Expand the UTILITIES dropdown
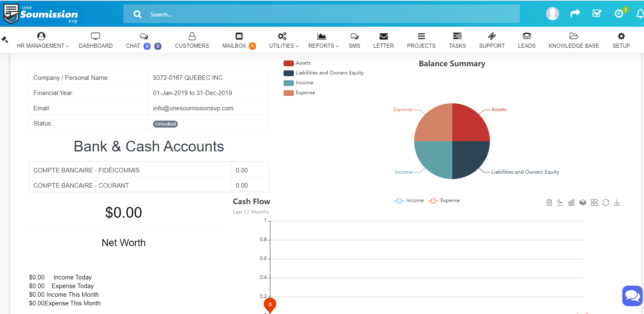The image size is (644, 314). (284, 46)
